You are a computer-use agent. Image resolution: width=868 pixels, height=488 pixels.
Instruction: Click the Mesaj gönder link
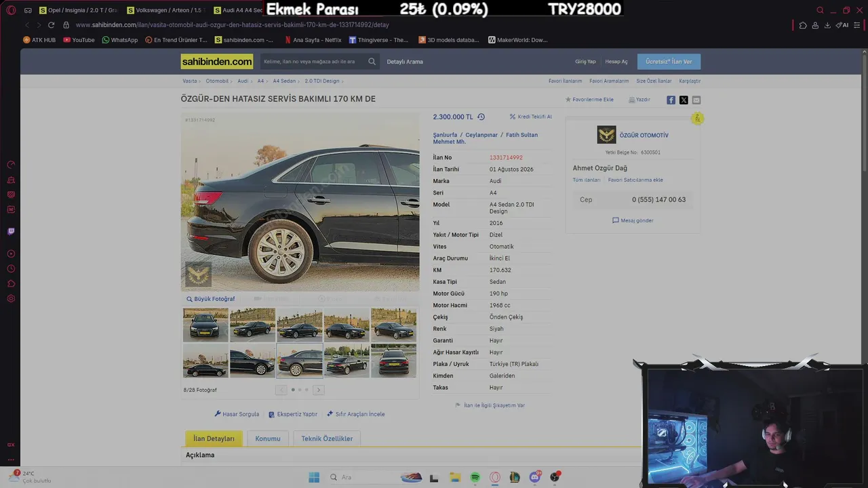pyautogui.click(x=633, y=220)
